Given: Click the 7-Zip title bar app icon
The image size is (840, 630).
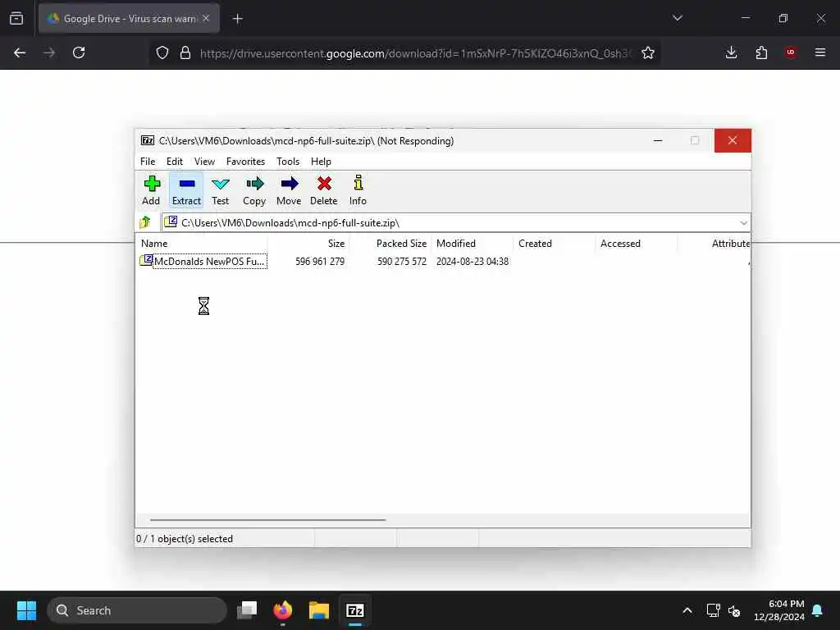Looking at the screenshot, I should tap(148, 140).
